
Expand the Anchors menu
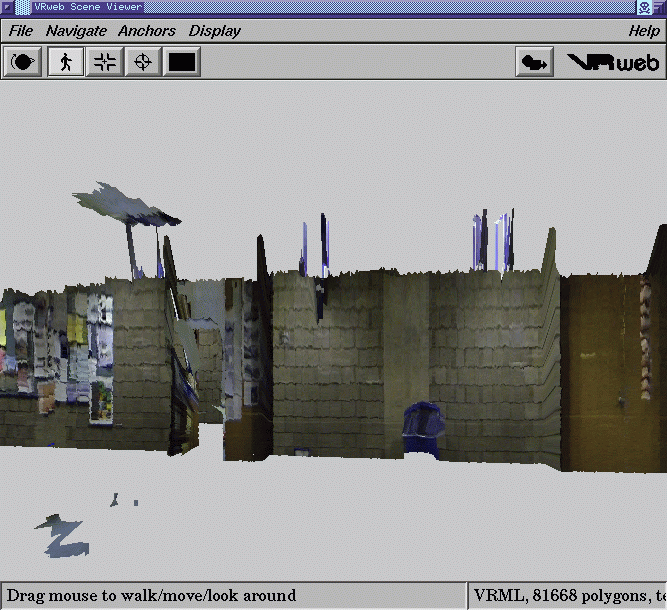coord(147,31)
